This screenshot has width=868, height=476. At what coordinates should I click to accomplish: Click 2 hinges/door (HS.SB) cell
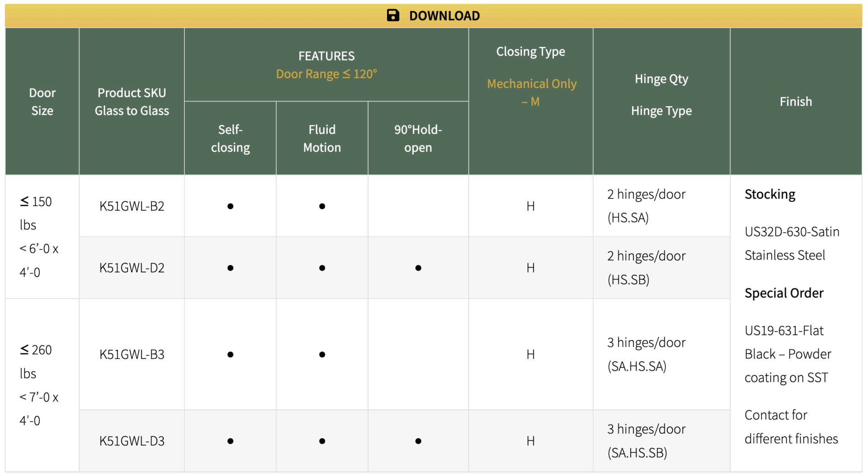pos(661,268)
